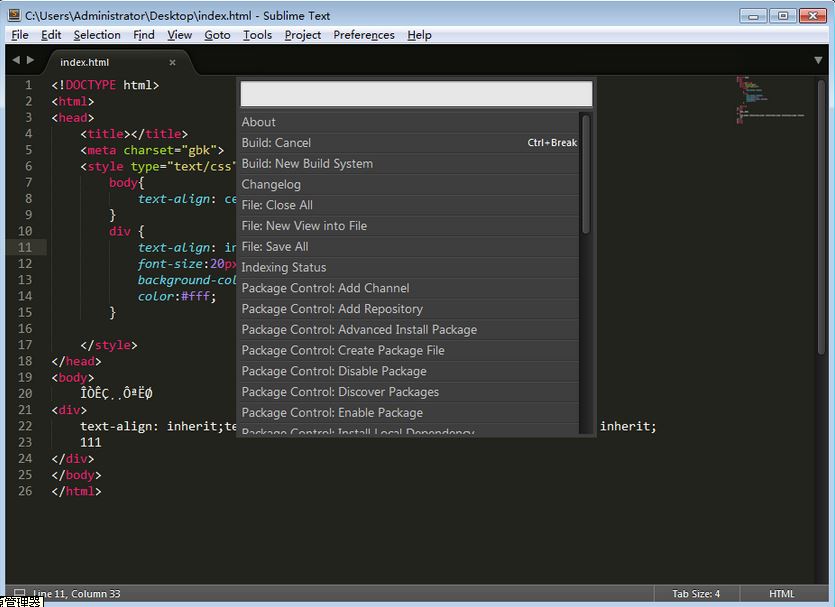
Task: Choose Package Control: Create Package File
Action: (x=409, y=350)
